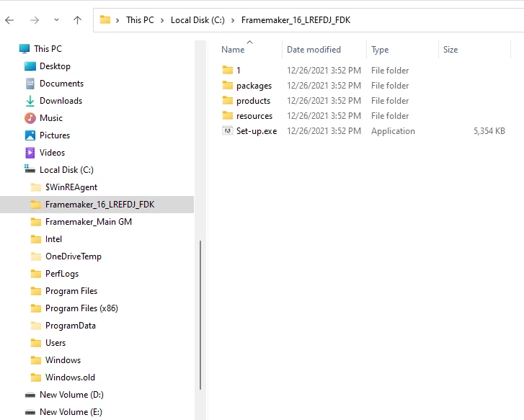
Task: Open Program Files (x86) in the tree
Action: point(81,308)
